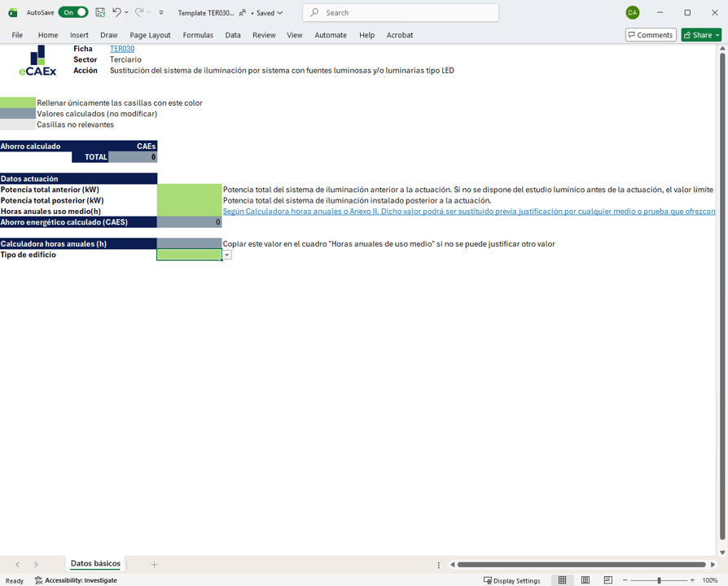The height and width of the screenshot is (586, 728).
Task: Switch to Normal view in the status bar
Action: [562, 579]
